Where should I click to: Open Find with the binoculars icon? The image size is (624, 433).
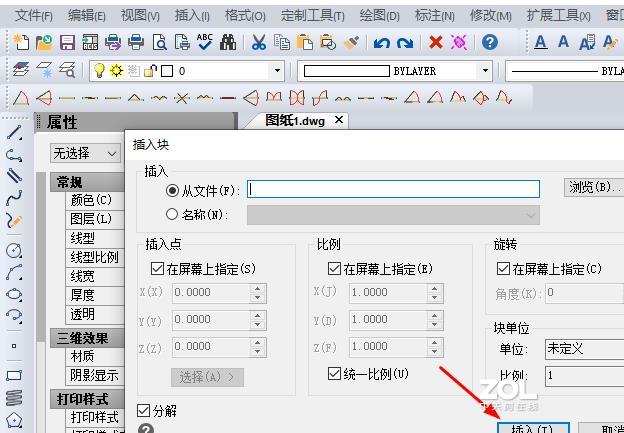(228, 42)
